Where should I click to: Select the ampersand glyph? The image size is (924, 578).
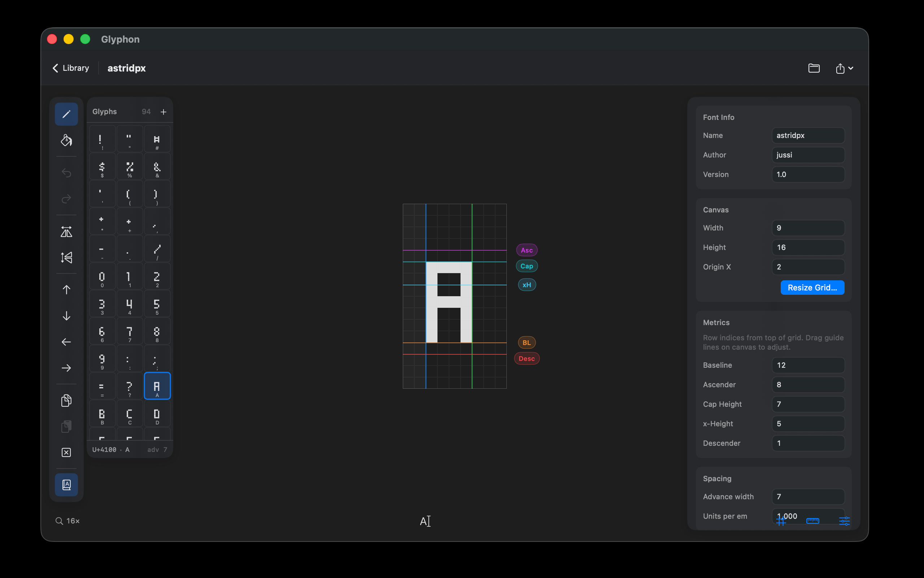tap(157, 167)
